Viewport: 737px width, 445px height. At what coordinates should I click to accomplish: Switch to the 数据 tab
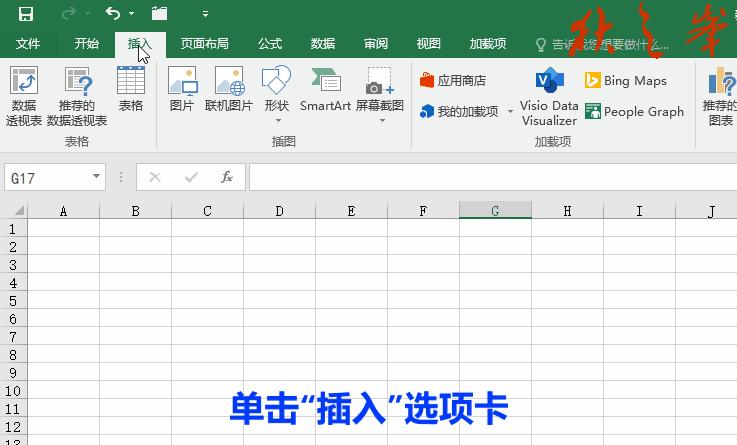(x=322, y=44)
